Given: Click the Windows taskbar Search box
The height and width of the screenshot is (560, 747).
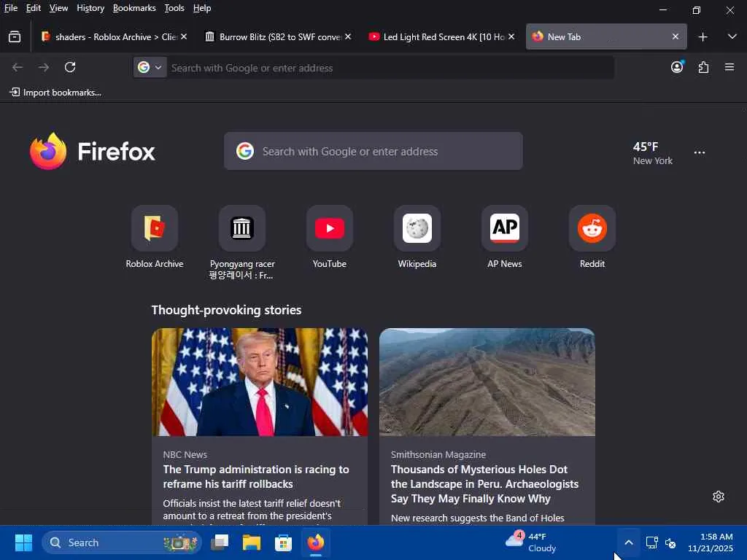Looking at the screenshot, I should (122, 542).
